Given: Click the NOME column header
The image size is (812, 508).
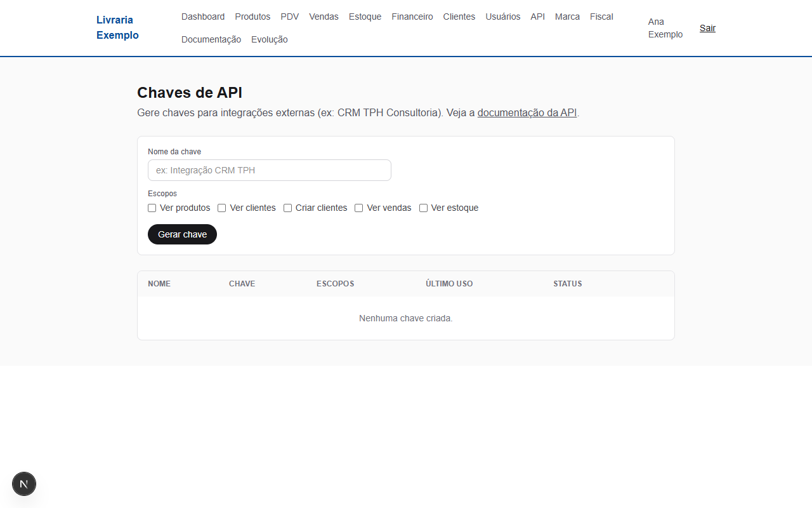Looking at the screenshot, I should [x=159, y=284].
